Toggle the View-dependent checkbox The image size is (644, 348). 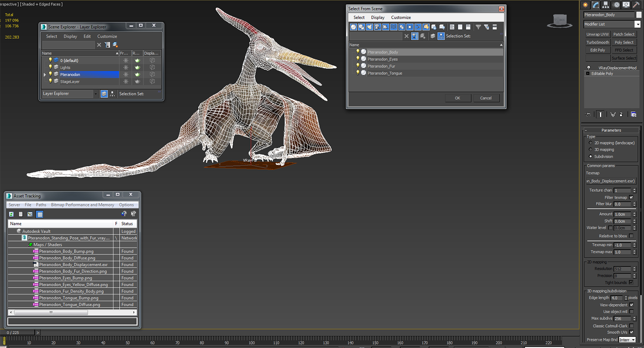[x=631, y=305]
